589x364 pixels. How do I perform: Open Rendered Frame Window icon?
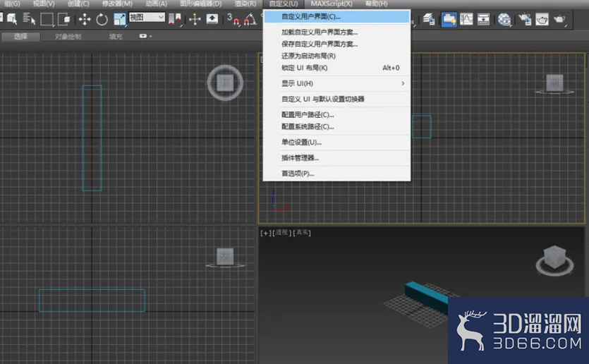(542, 19)
